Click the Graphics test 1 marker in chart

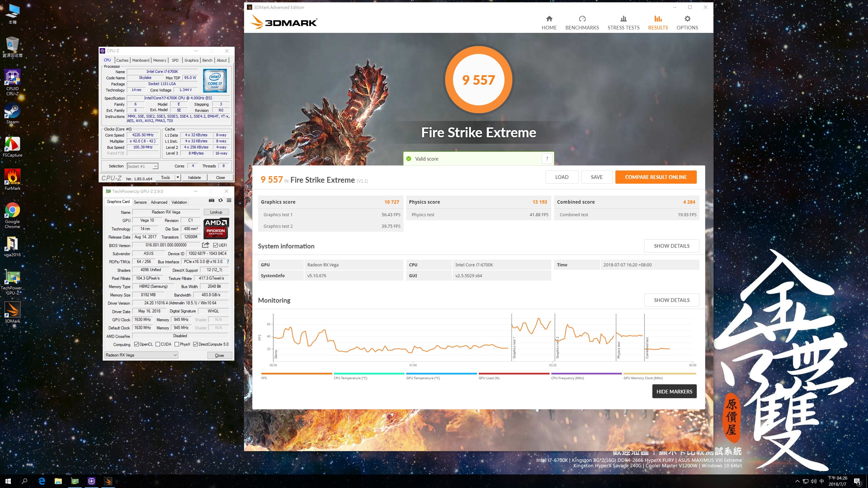tap(514, 348)
